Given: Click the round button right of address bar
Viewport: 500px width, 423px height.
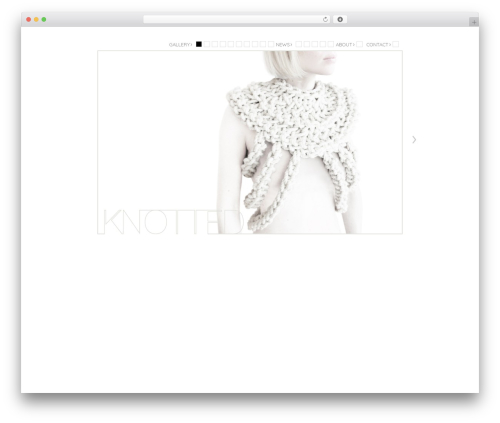Looking at the screenshot, I should click(340, 20).
